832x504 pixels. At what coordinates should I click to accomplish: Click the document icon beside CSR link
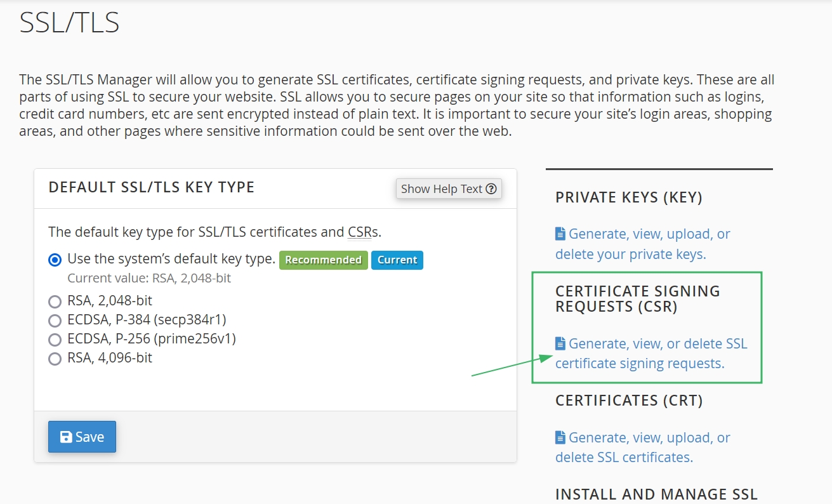click(x=560, y=344)
